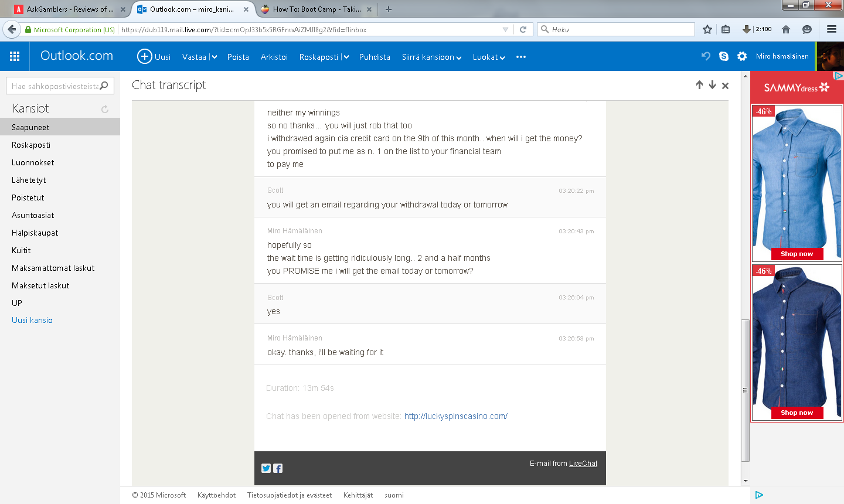
Task: Open the profile picture thumbnail
Action: click(x=831, y=56)
